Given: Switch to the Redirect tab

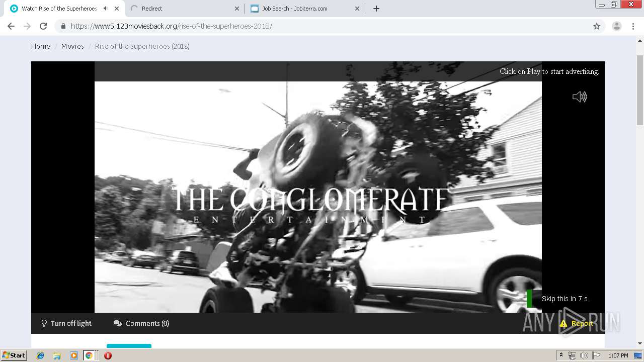Looking at the screenshot, I should [184, 9].
